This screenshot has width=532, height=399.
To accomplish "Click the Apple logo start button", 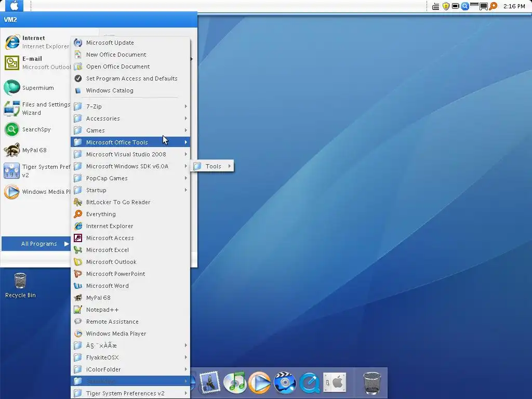I will coord(14,5).
